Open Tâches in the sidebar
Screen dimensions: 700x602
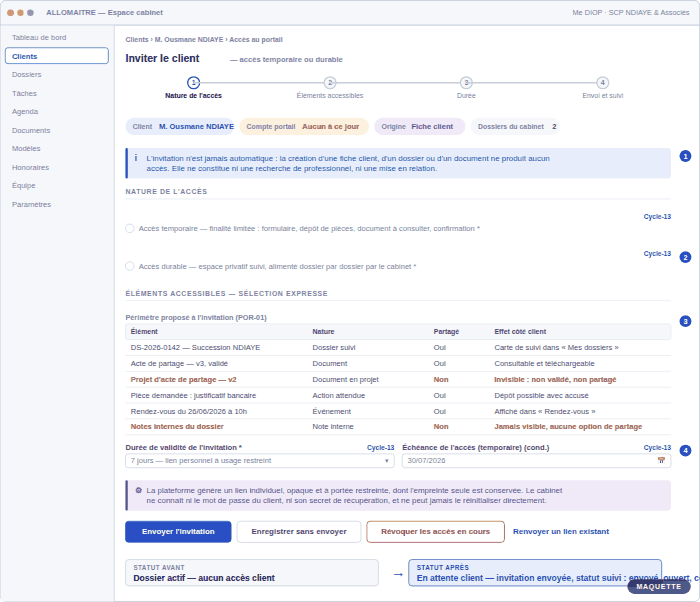(x=24, y=93)
